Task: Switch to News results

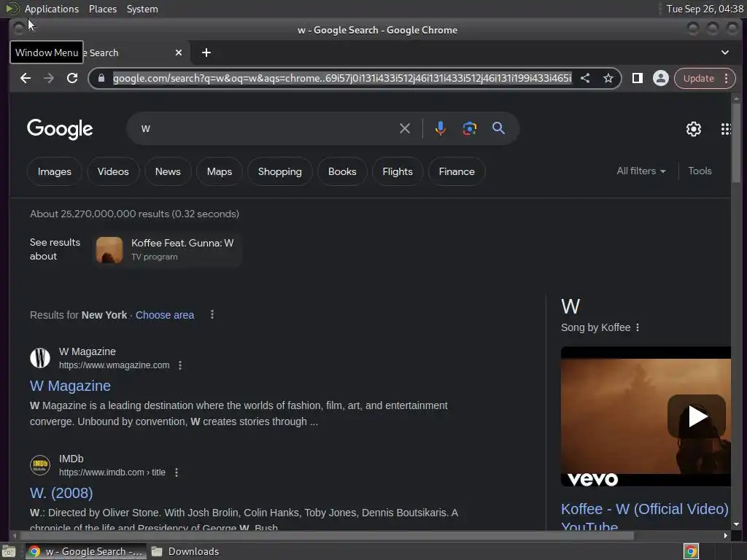Action: (x=168, y=171)
